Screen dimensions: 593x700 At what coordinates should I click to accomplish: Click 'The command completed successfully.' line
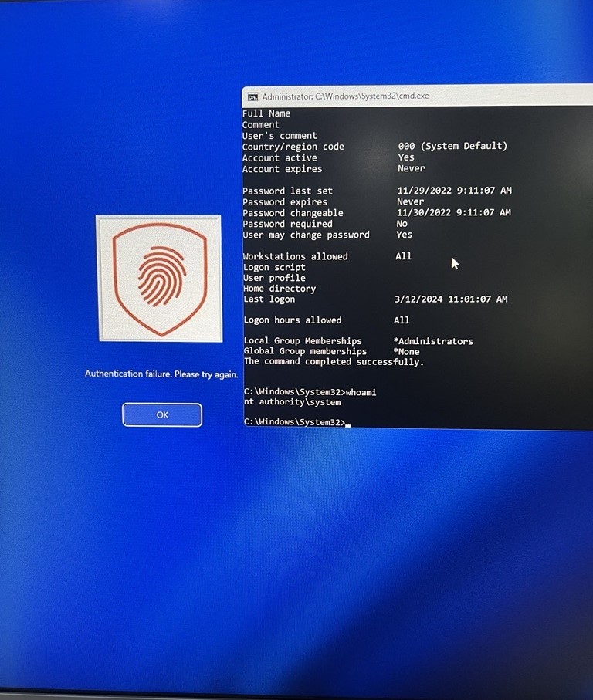(334, 362)
